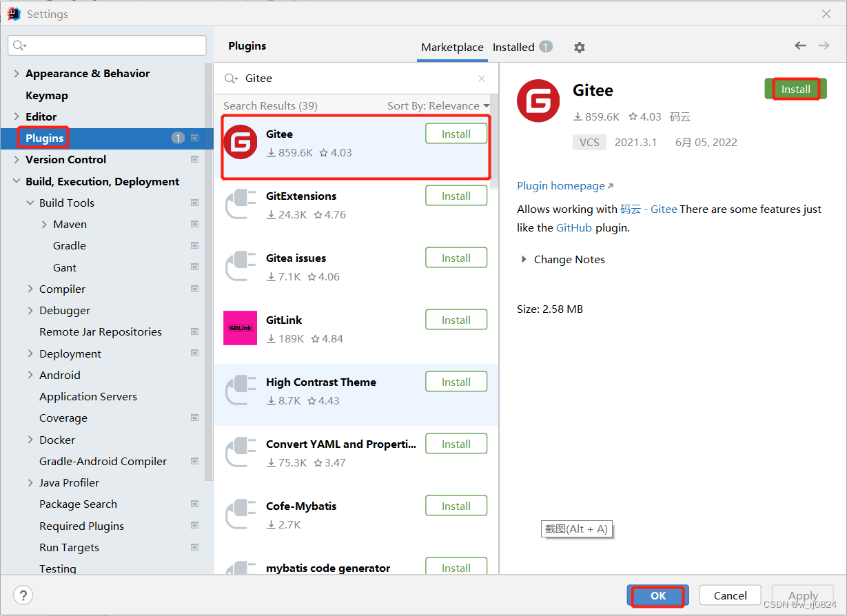This screenshot has width=847, height=616.
Task: Click the help question mark button
Action: (23, 595)
